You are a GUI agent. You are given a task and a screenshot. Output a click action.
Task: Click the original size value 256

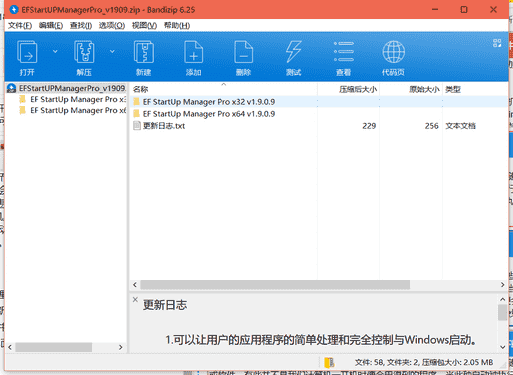point(431,126)
